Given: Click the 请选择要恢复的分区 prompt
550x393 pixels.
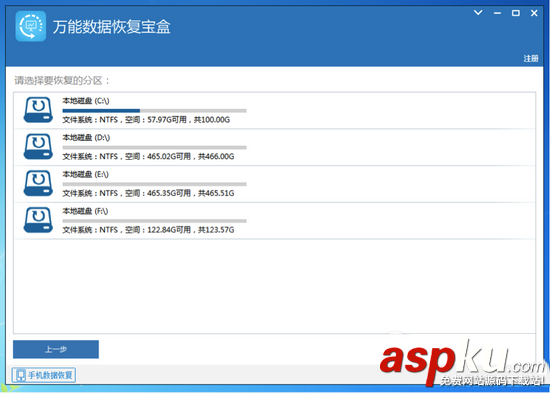Looking at the screenshot, I should [62, 81].
